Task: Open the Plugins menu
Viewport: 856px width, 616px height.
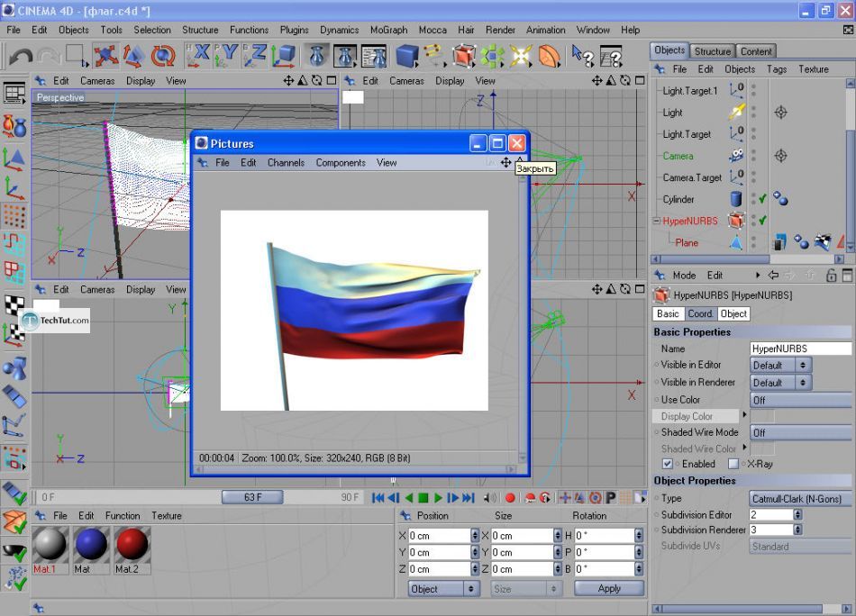Action: (x=295, y=30)
